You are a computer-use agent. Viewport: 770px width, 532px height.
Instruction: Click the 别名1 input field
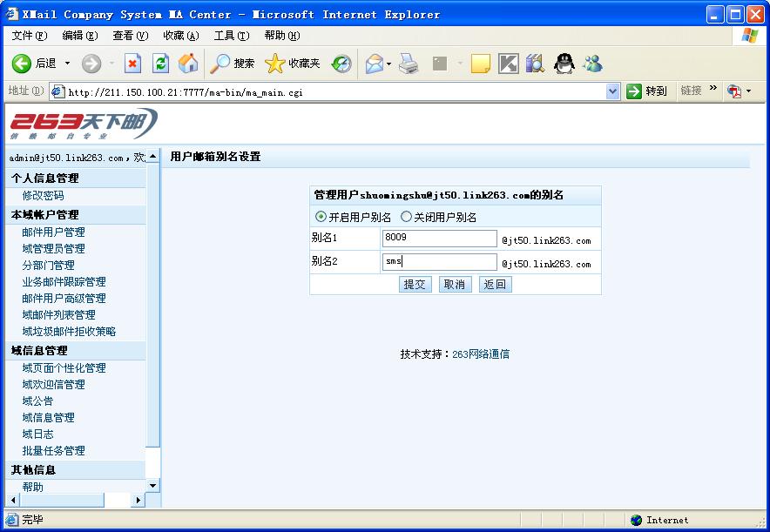(439, 239)
